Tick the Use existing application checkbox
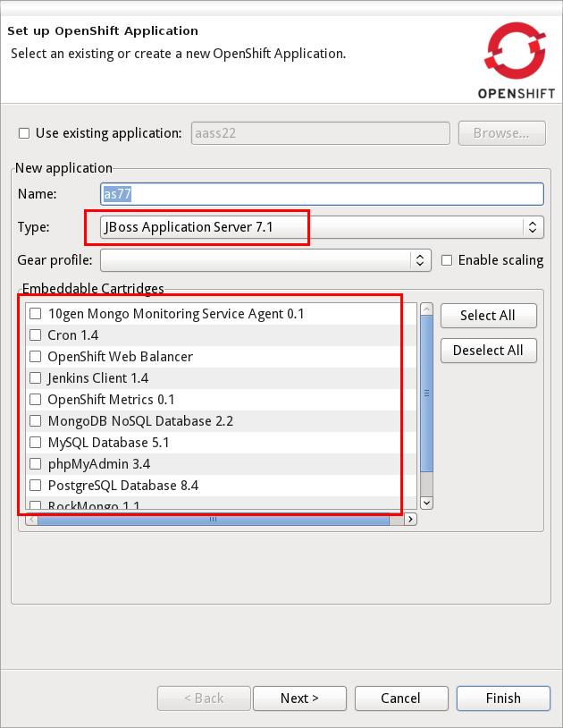The height and width of the screenshot is (728, 563). pyautogui.click(x=24, y=133)
